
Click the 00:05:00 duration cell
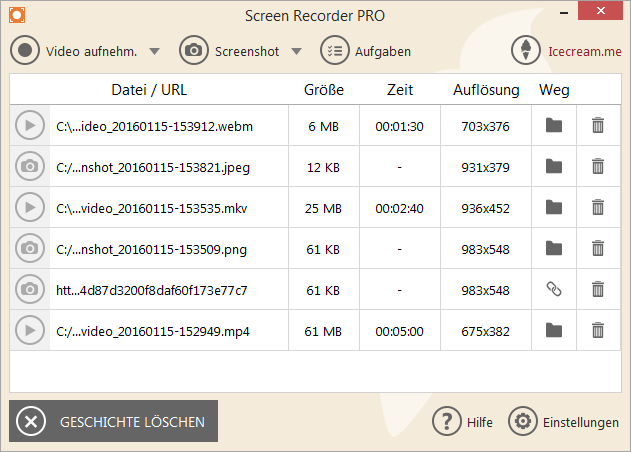coord(400,332)
